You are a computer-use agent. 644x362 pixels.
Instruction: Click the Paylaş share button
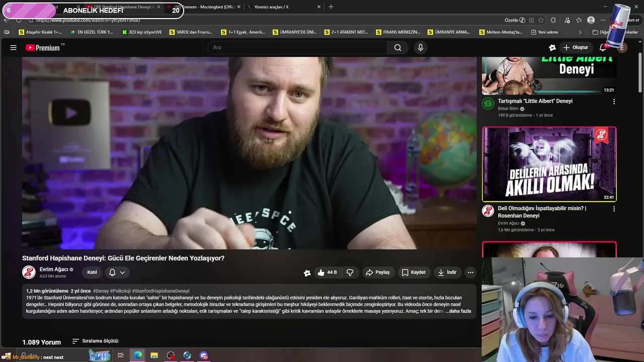coord(378,273)
